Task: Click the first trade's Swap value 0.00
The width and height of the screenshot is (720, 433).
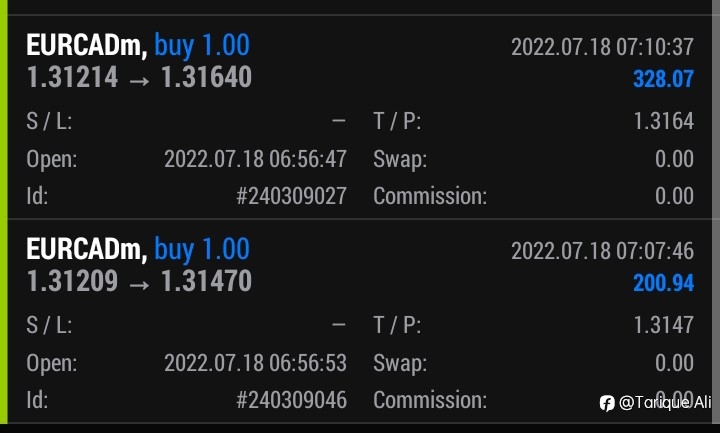Action: [674, 159]
